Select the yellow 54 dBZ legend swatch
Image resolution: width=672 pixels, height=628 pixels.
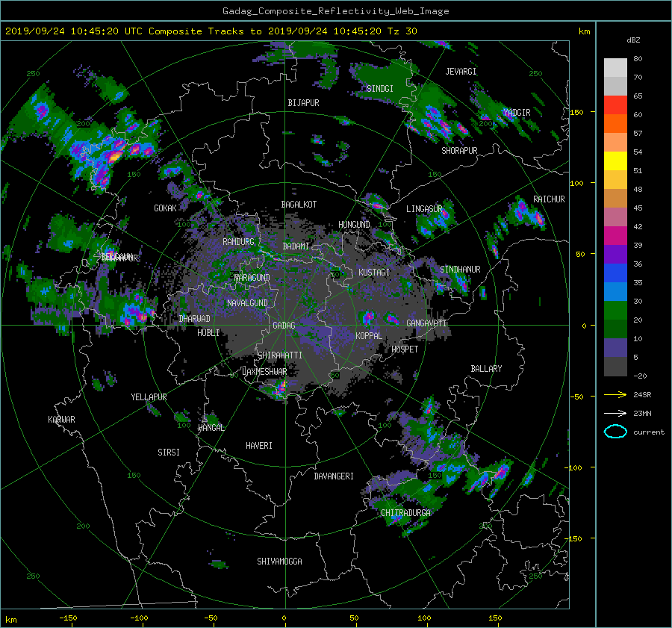[615, 161]
